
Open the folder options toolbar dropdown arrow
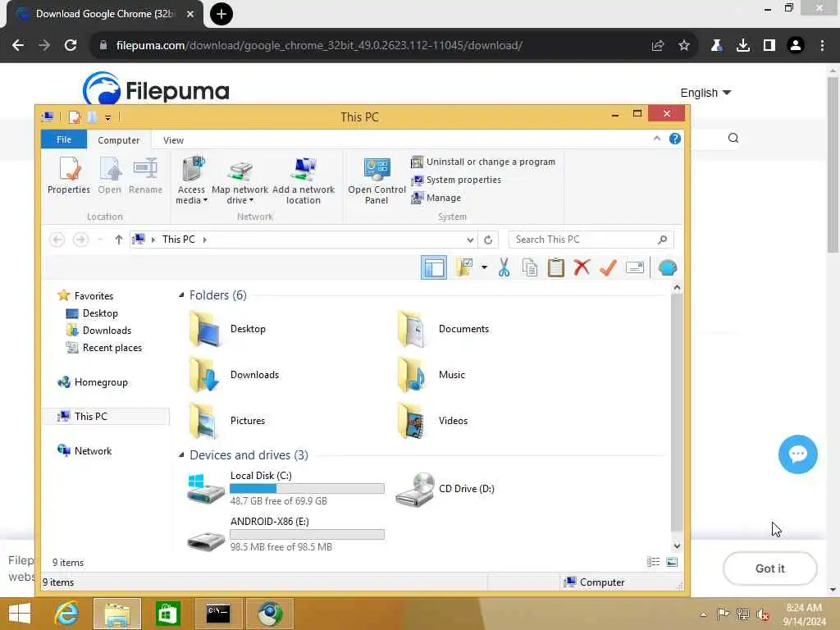pyautogui.click(x=484, y=267)
